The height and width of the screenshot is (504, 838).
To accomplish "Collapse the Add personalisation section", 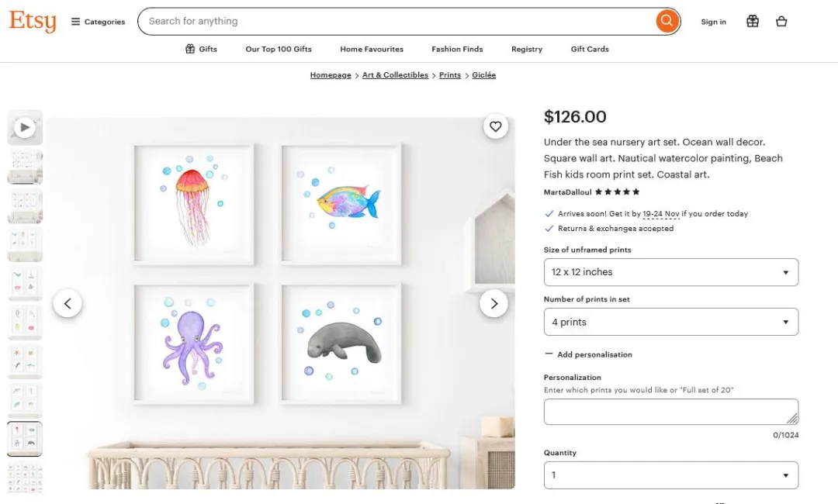I will point(588,354).
